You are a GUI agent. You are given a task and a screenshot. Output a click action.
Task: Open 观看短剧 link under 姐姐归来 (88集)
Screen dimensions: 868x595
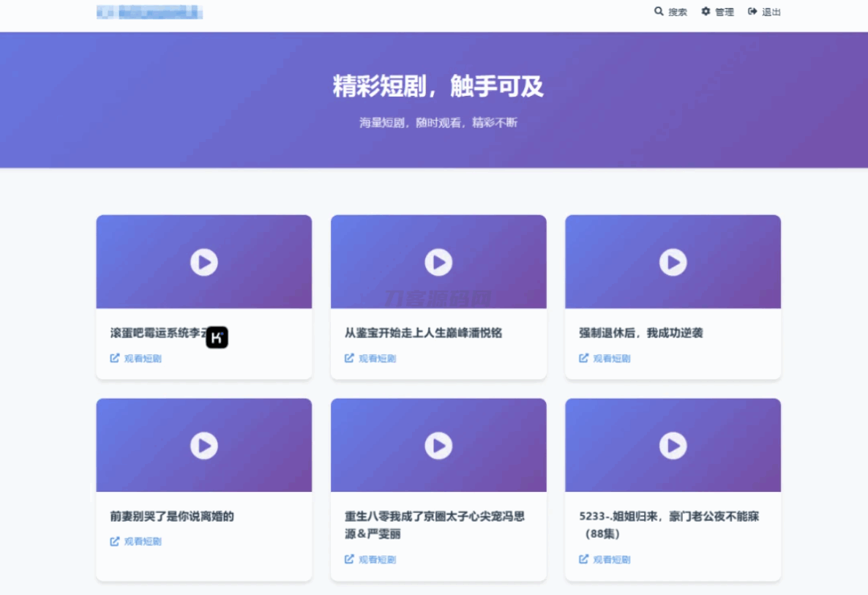tap(605, 559)
